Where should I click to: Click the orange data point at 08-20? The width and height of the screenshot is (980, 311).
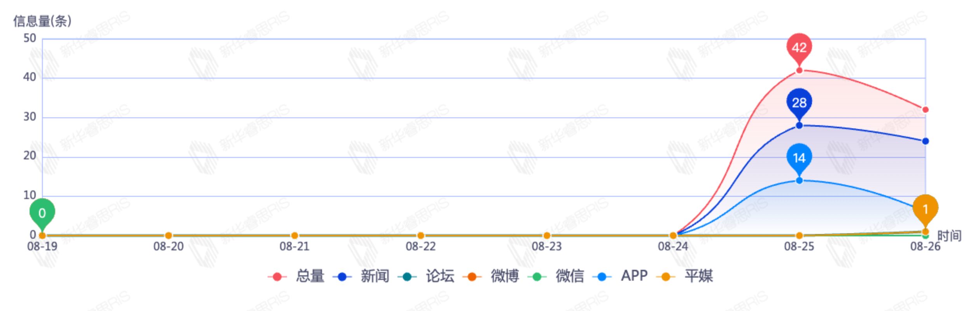[168, 236]
